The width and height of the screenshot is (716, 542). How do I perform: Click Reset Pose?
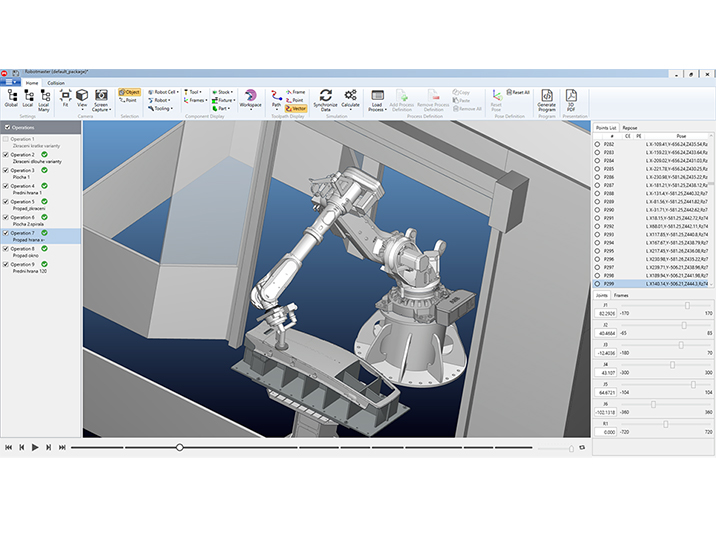pyautogui.click(x=496, y=100)
